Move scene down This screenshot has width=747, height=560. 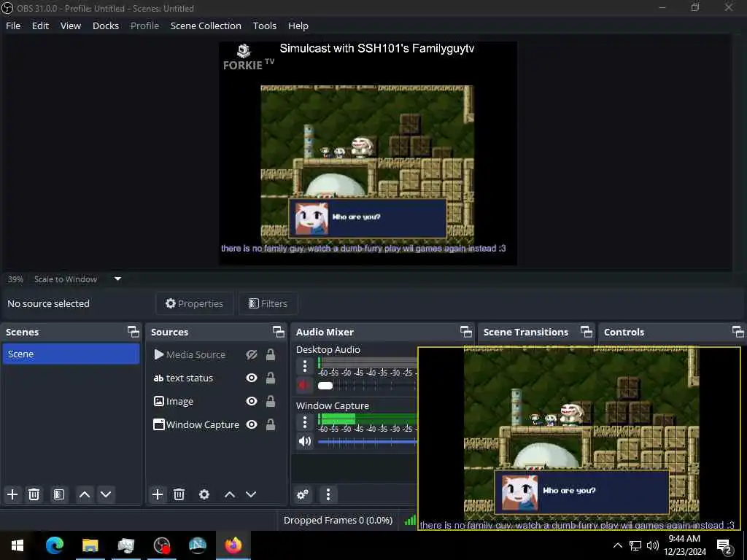[106, 494]
